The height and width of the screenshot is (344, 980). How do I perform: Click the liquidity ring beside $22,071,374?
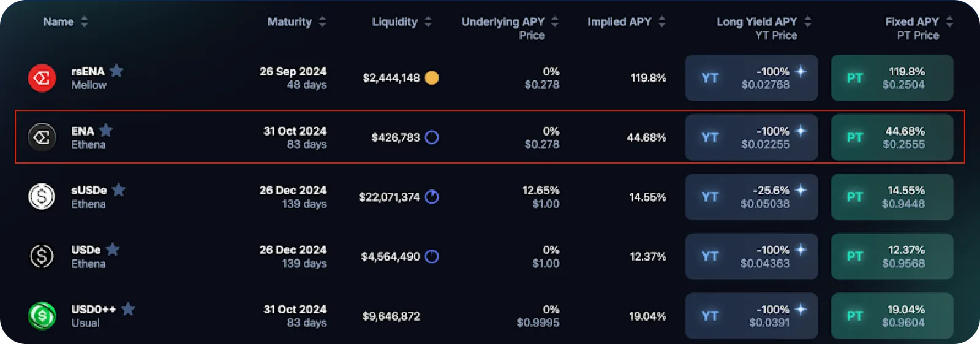click(x=432, y=197)
